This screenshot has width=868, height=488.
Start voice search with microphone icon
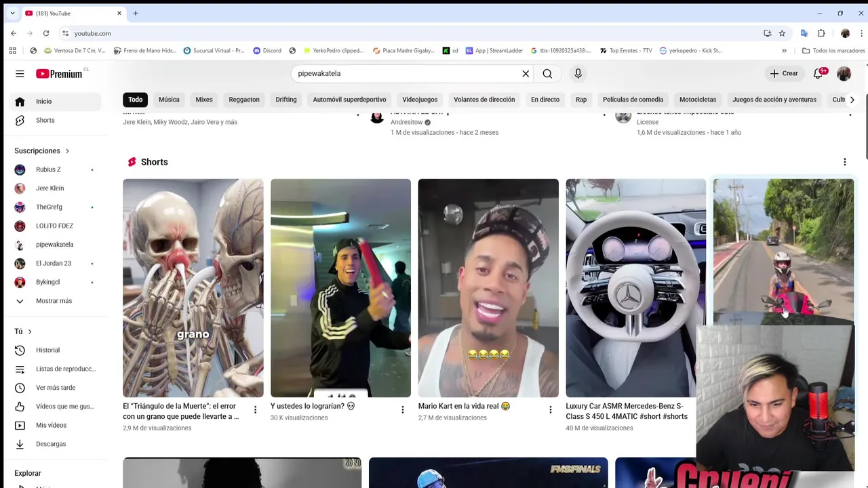pyautogui.click(x=578, y=74)
